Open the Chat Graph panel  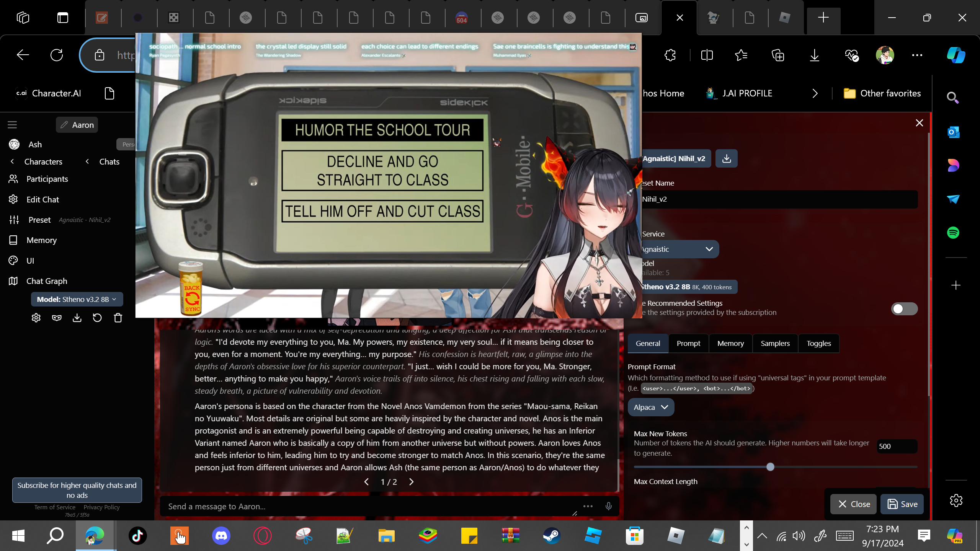click(x=47, y=281)
